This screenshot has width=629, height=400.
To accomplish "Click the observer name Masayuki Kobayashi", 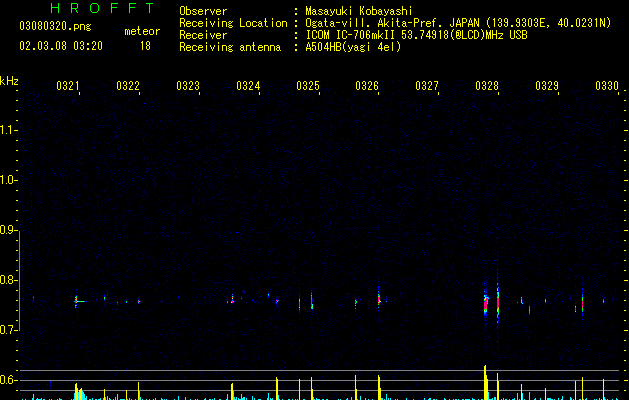I will point(359,11).
